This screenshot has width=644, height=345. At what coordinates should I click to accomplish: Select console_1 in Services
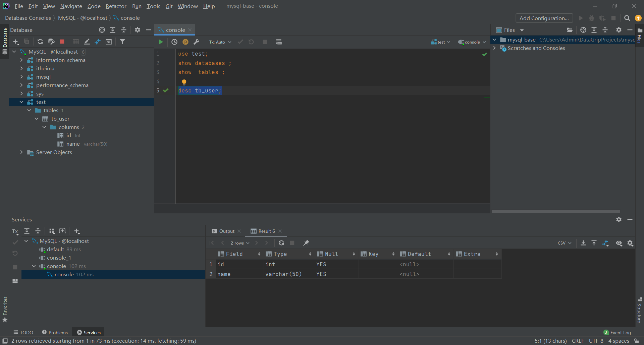[59, 258]
